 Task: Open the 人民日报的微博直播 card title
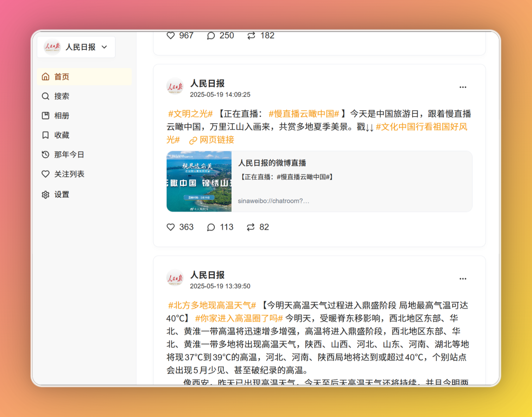coord(272,163)
